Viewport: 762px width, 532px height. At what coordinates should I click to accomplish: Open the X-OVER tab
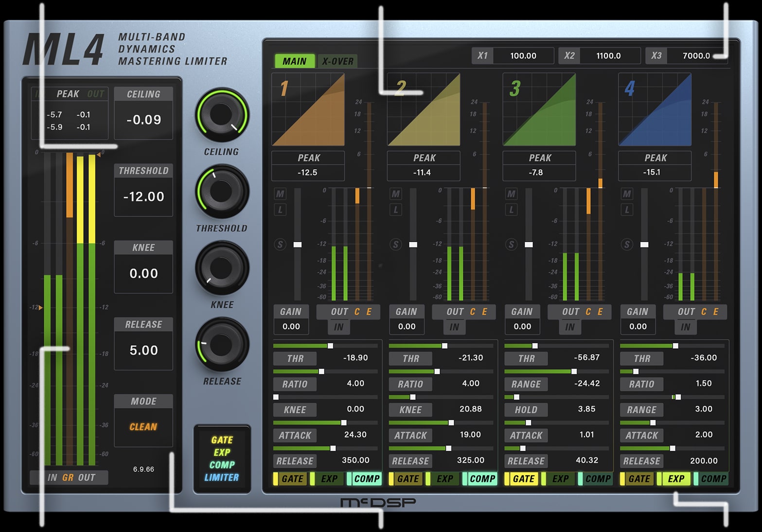(337, 61)
